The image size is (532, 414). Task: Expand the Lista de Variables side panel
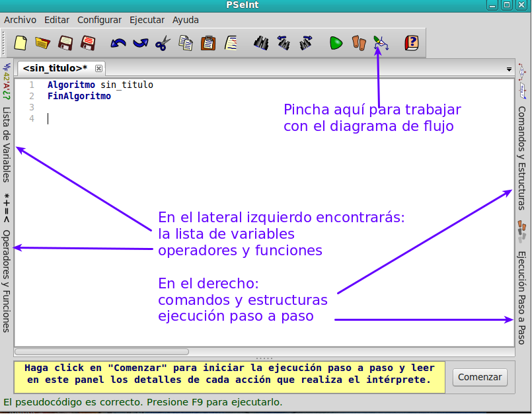pyautogui.click(x=7, y=123)
